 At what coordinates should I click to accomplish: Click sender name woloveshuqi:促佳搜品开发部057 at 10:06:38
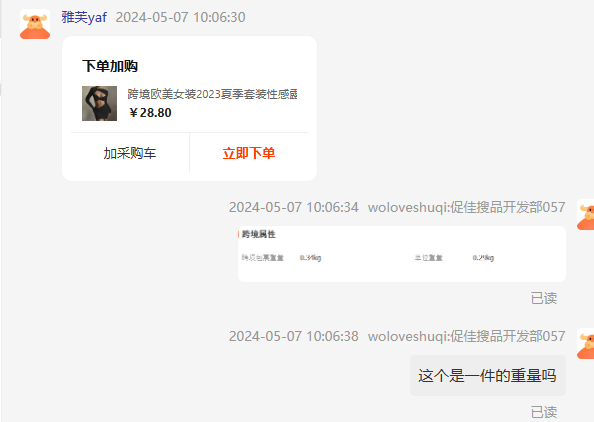pos(466,336)
